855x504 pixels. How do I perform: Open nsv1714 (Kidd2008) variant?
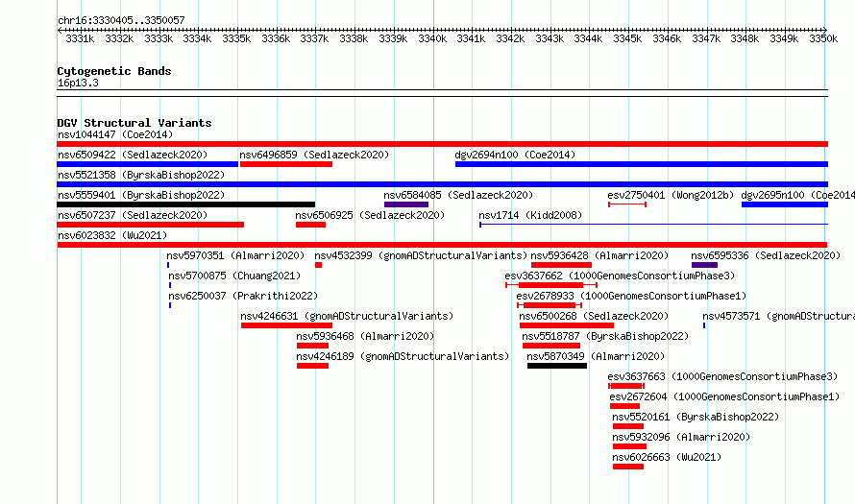tap(530, 215)
